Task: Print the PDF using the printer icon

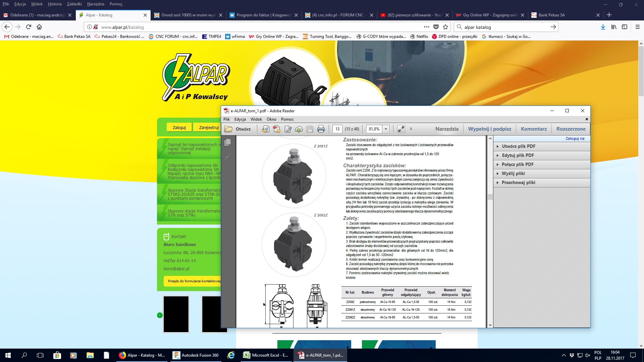Action: click(321, 129)
